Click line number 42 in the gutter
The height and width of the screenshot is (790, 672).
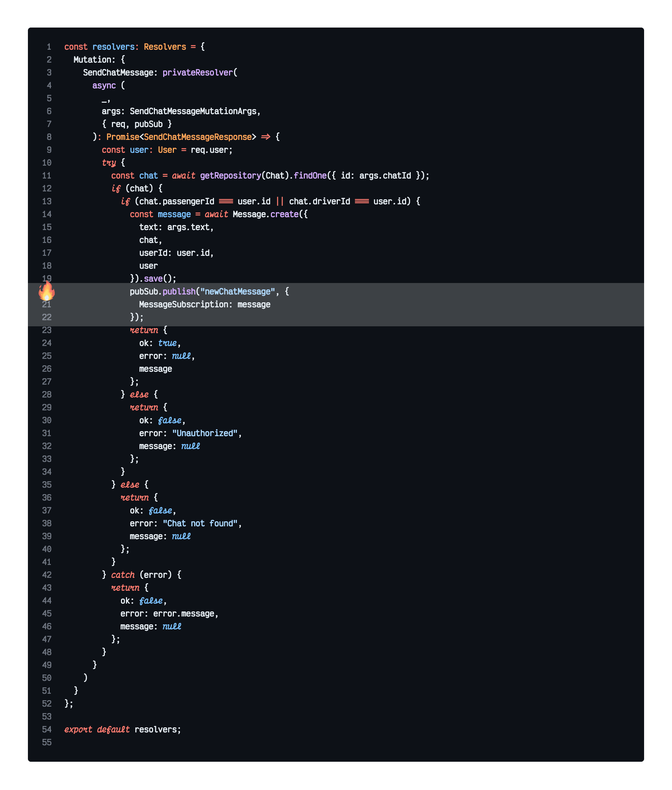47,575
